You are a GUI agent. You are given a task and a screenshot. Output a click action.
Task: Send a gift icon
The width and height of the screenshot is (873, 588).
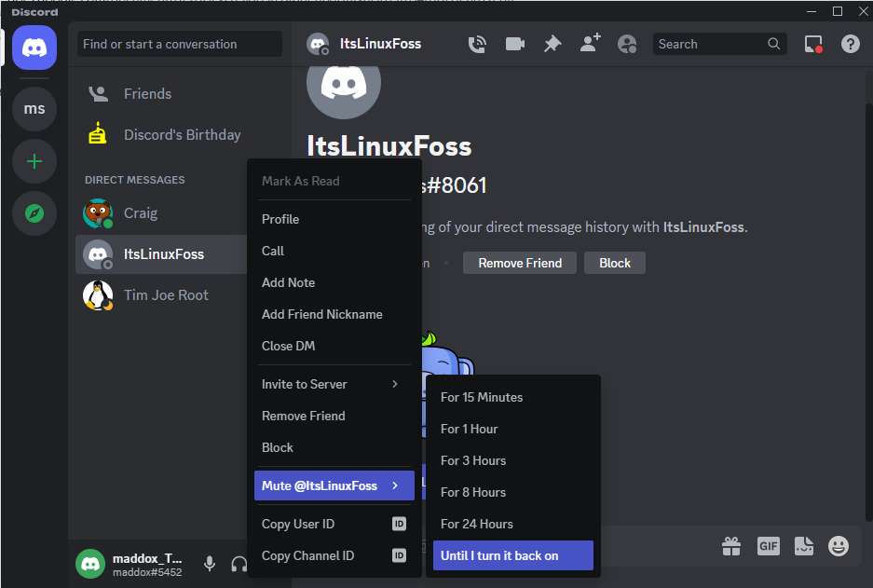point(731,546)
